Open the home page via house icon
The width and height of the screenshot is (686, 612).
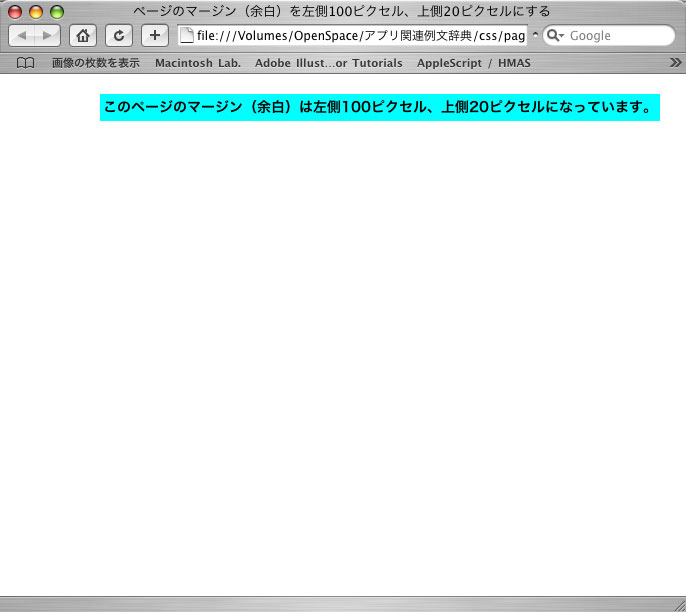pos(82,35)
